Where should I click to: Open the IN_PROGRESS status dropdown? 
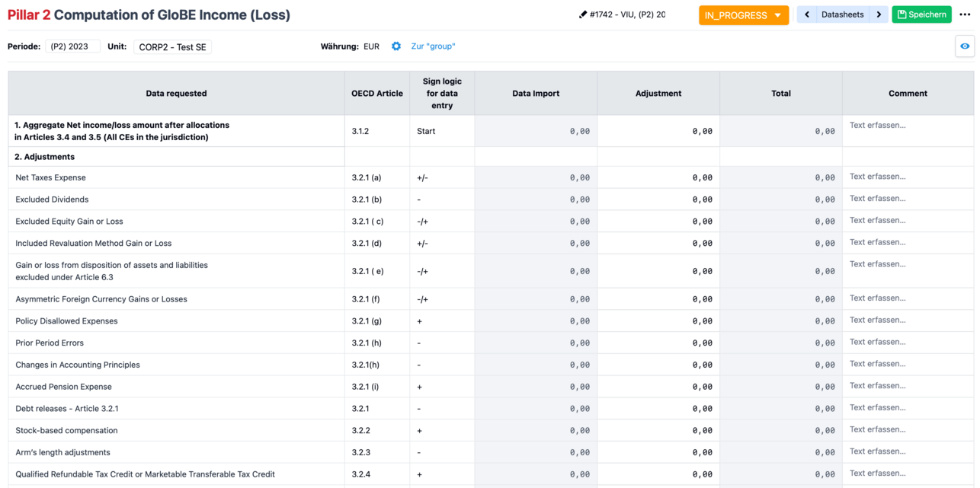[743, 15]
